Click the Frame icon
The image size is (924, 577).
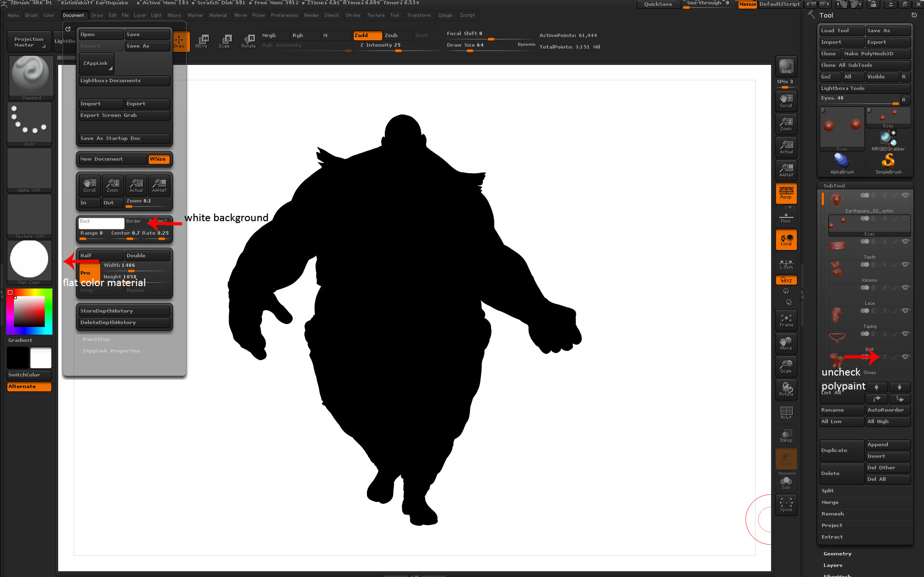click(786, 320)
